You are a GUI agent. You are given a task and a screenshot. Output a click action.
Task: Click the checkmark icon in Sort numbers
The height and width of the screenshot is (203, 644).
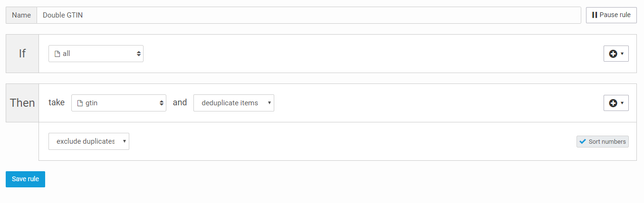point(582,141)
